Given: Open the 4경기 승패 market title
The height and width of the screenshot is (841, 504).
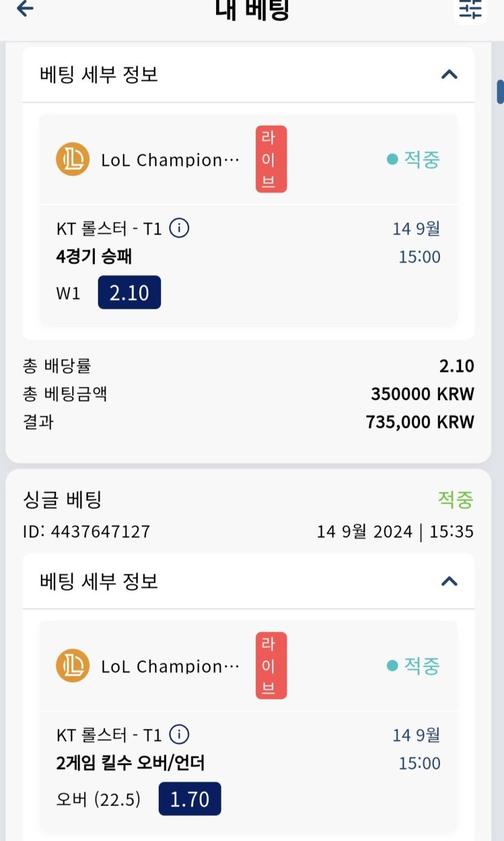Looking at the screenshot, I should pos(94,257).
